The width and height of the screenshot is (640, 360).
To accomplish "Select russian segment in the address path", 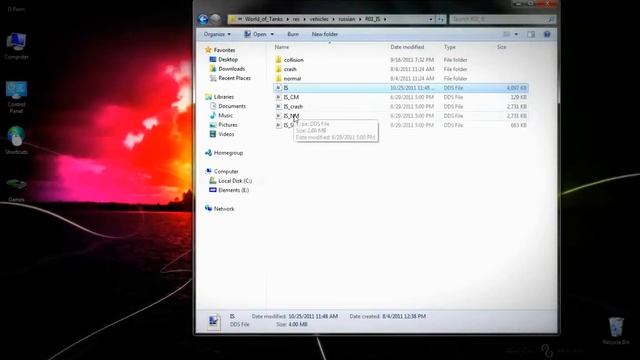I will [x=347, y=19].
